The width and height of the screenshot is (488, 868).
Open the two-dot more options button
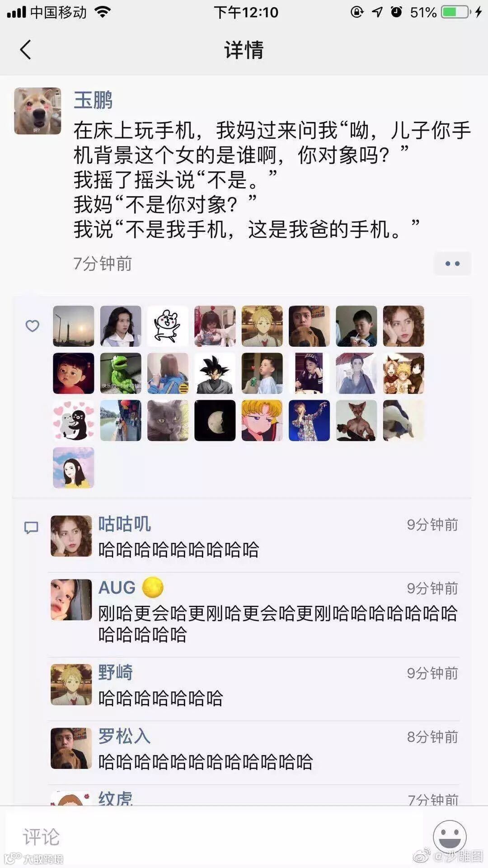click(452, 264)
